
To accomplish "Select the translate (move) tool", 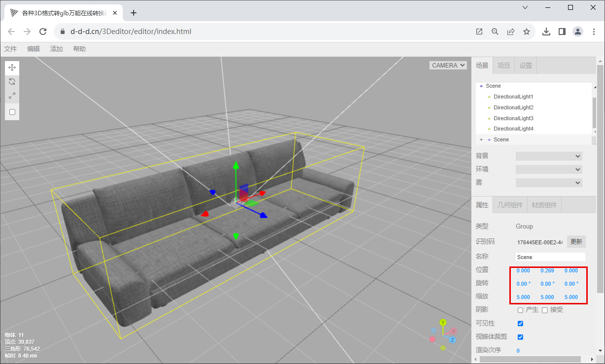I will (12, 67).
